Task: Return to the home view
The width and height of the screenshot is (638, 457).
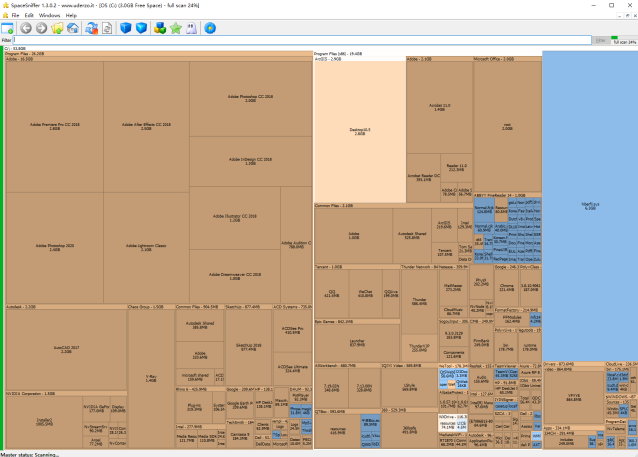Action: (x=73, y=28)
